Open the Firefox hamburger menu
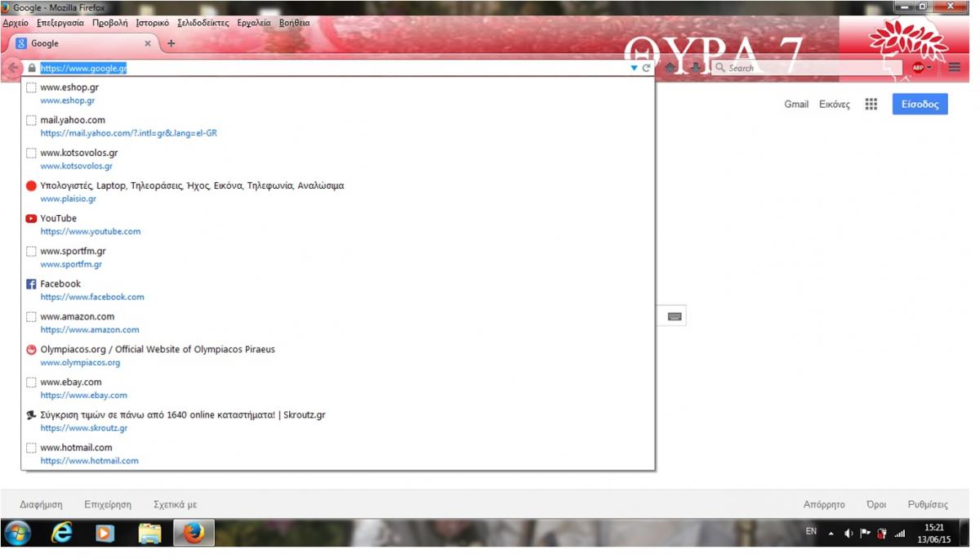 (x=955, y=68)
